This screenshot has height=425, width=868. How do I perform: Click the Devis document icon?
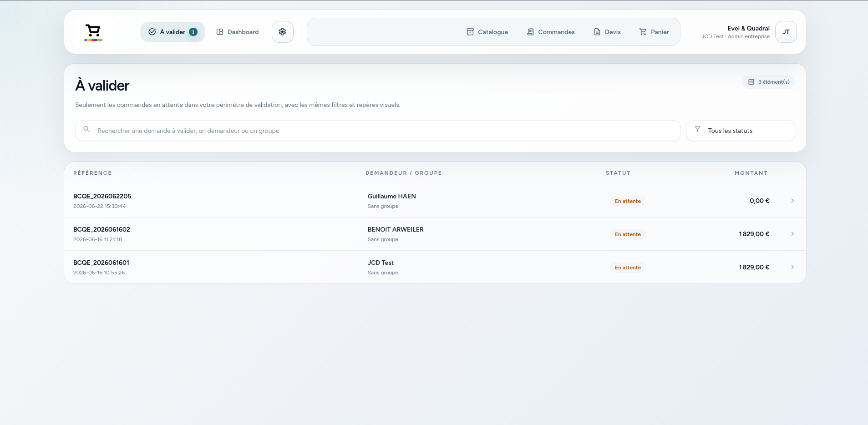click(x=597, y=32)
